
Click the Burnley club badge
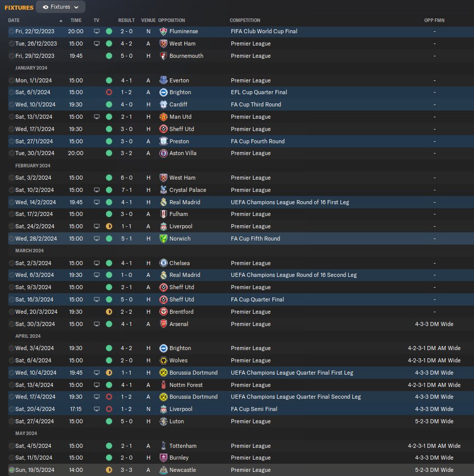[163, 458]
